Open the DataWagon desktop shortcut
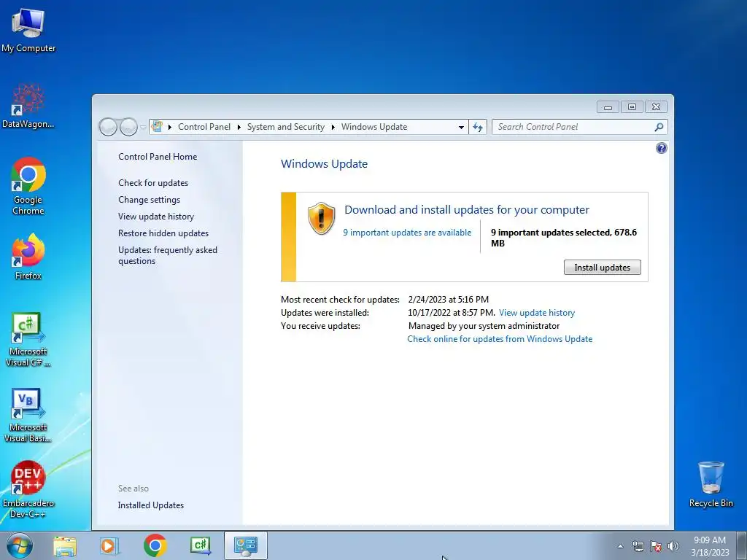 tap(28, 106)
